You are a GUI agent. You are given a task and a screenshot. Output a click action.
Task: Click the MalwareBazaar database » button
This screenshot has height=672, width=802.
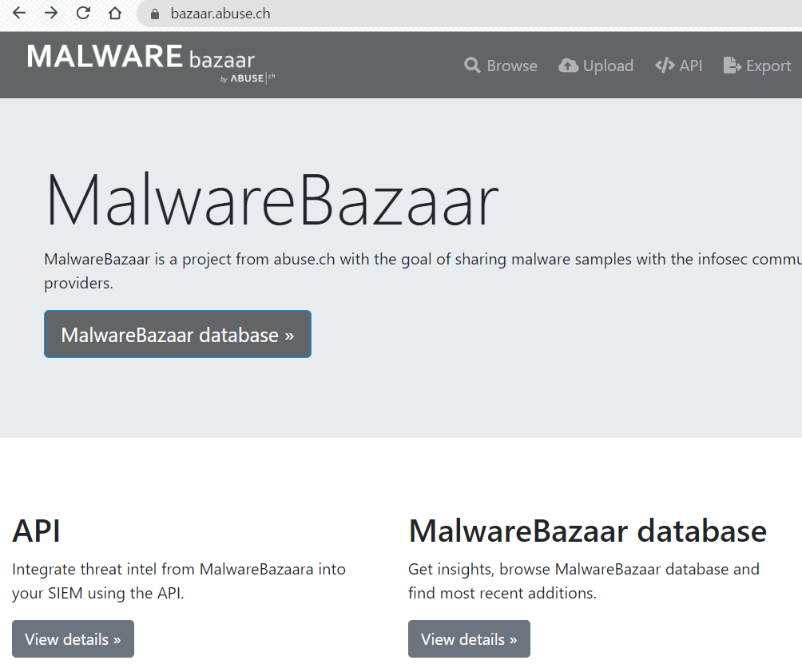tap(177, 334)
